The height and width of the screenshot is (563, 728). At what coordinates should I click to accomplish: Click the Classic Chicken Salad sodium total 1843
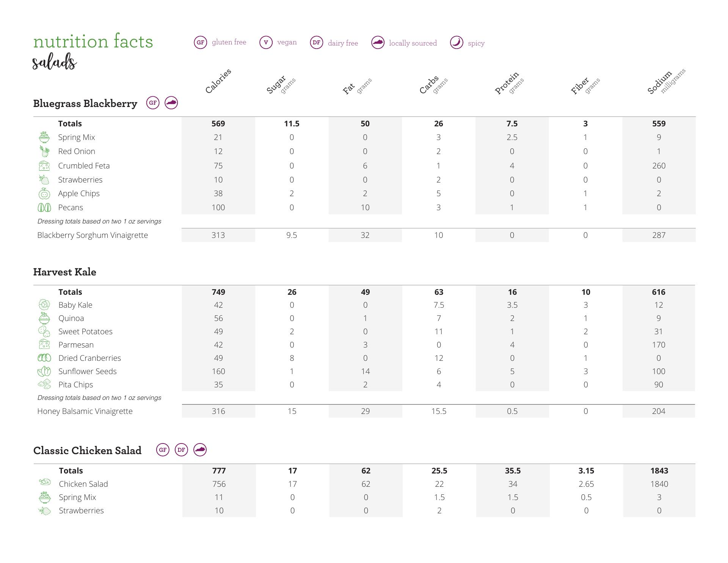point(659,471)
